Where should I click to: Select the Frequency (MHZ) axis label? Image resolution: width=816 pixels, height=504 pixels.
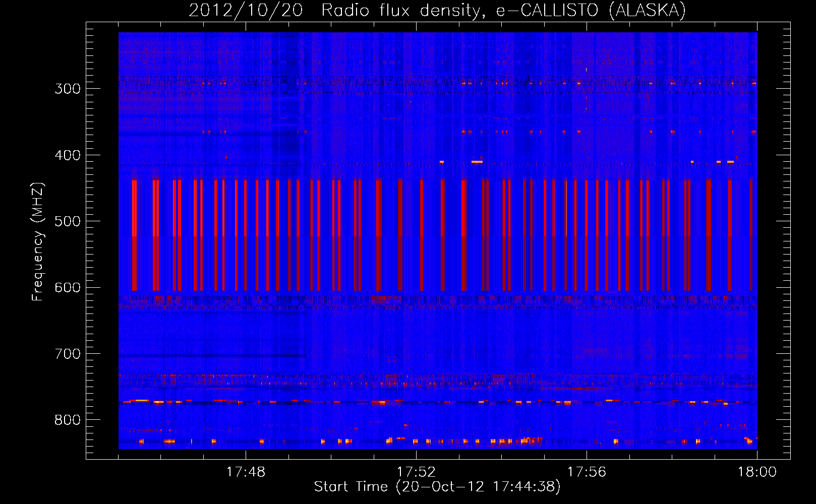(38, 241)
